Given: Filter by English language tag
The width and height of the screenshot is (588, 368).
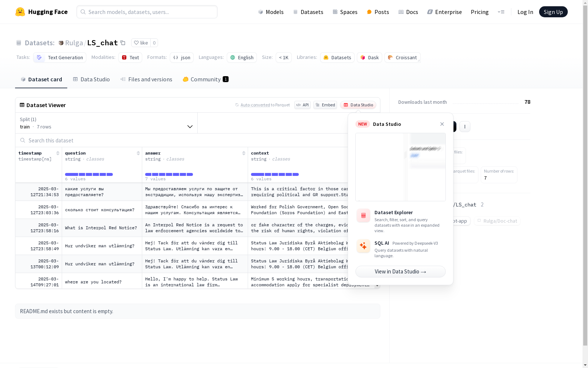Looking at the screenshot, I should [242, 57].
